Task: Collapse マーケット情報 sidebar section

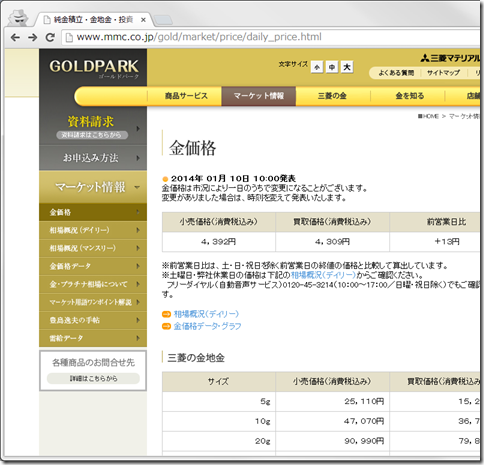Action: [x=93, y=187]
